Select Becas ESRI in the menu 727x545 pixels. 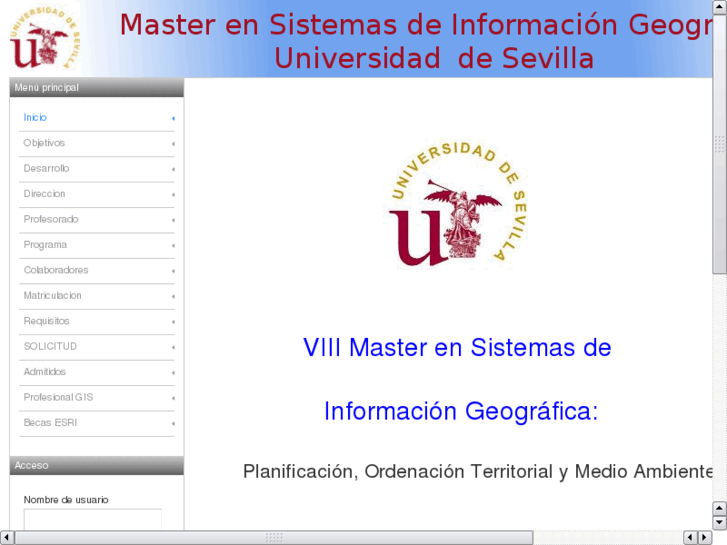point(50,423)
